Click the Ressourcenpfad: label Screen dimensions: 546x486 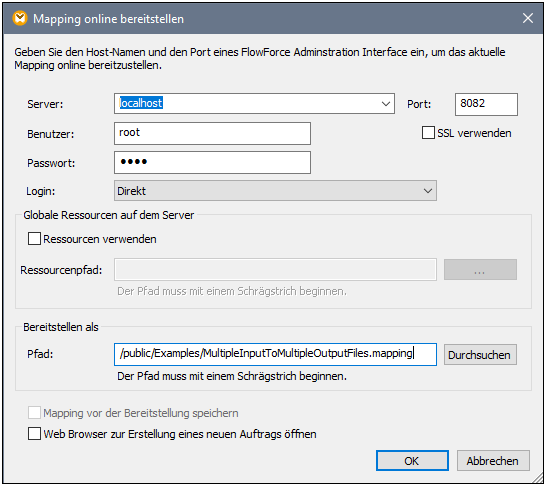click(x=61, y=270)
